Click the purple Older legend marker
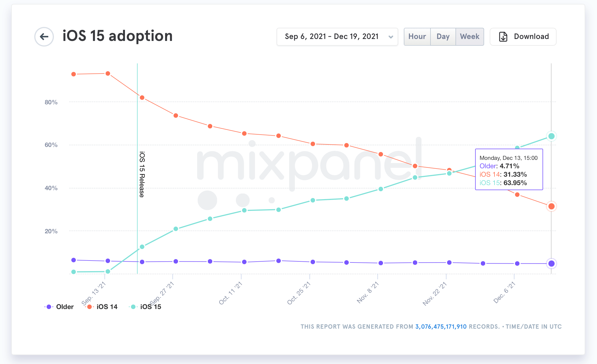 (49, 307)
